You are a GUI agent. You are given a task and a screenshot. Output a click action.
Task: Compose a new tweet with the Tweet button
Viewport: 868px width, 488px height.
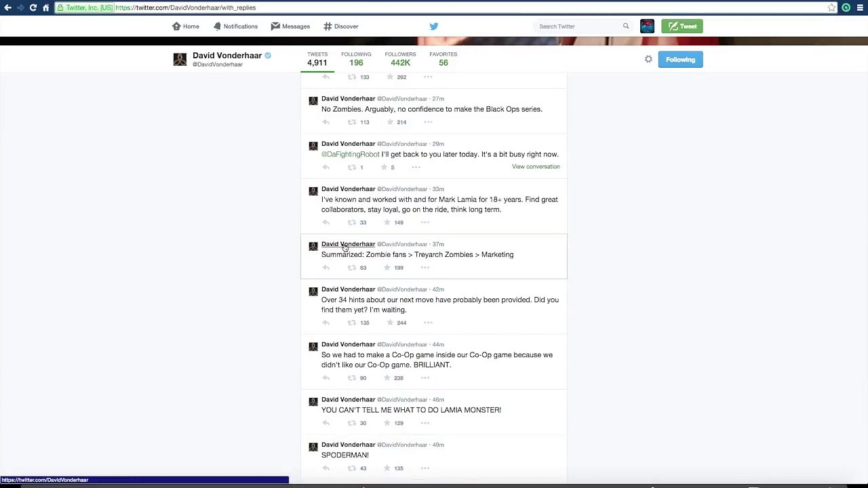click(x=682, y=26)
